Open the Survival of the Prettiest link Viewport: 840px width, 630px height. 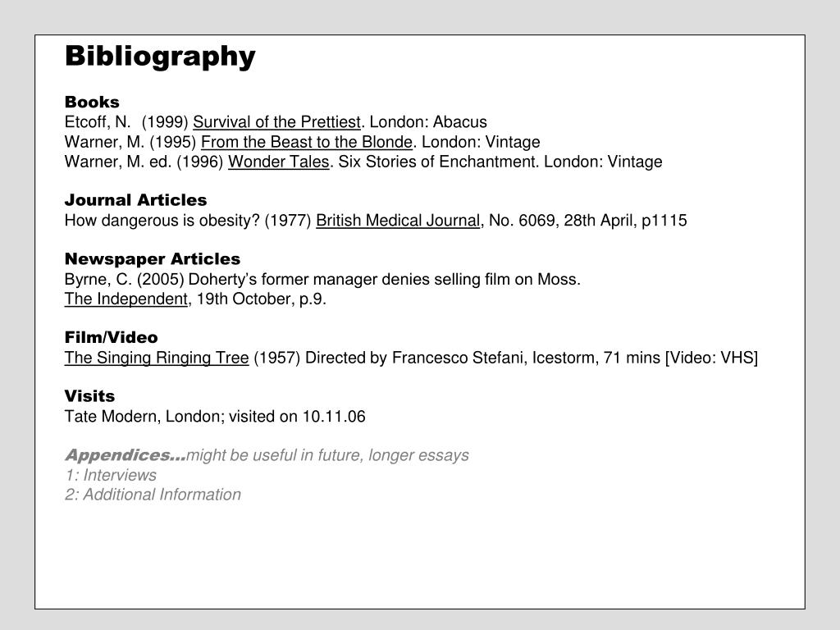(x=277, y=122)
